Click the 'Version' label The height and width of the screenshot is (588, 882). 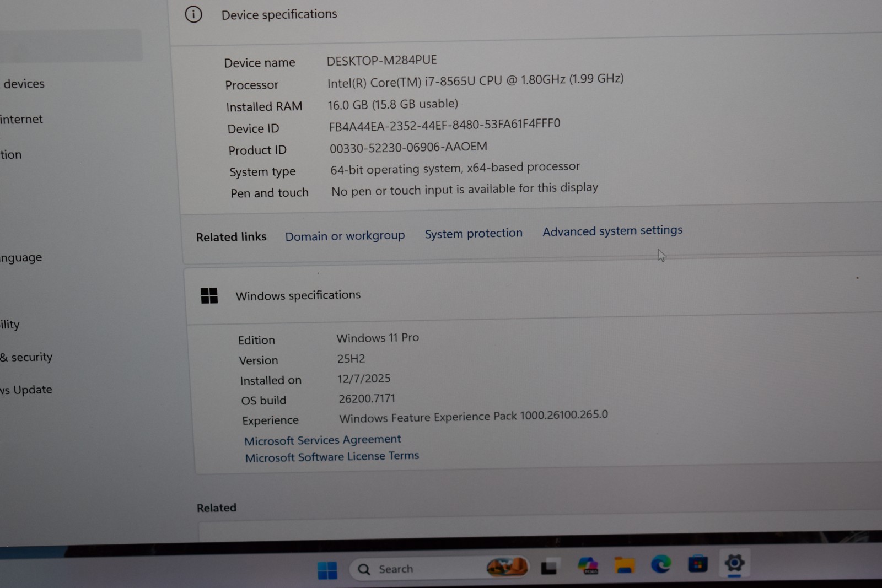coord(259,360)
